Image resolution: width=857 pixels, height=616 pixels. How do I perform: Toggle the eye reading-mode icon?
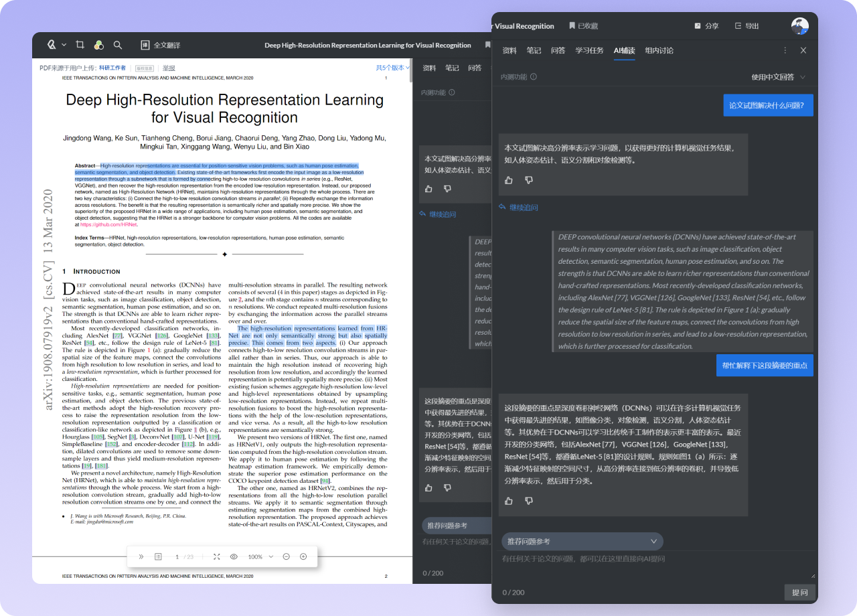[234, 556]
